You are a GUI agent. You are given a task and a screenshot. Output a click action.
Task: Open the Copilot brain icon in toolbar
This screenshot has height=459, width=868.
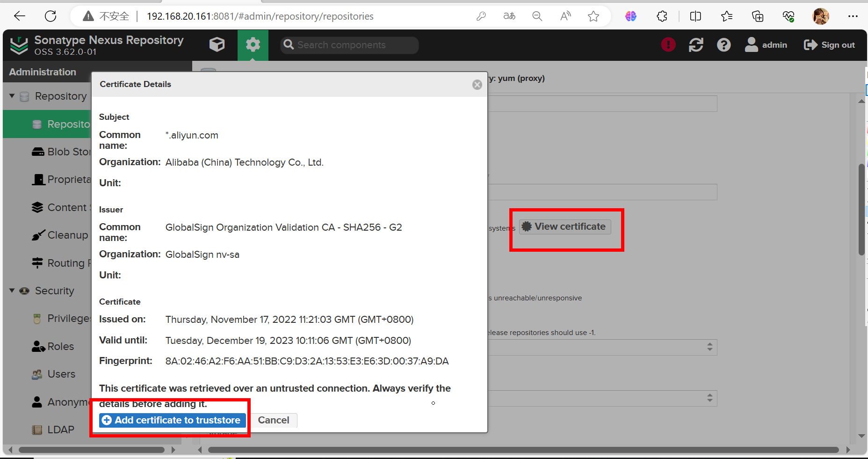[631, 16]
